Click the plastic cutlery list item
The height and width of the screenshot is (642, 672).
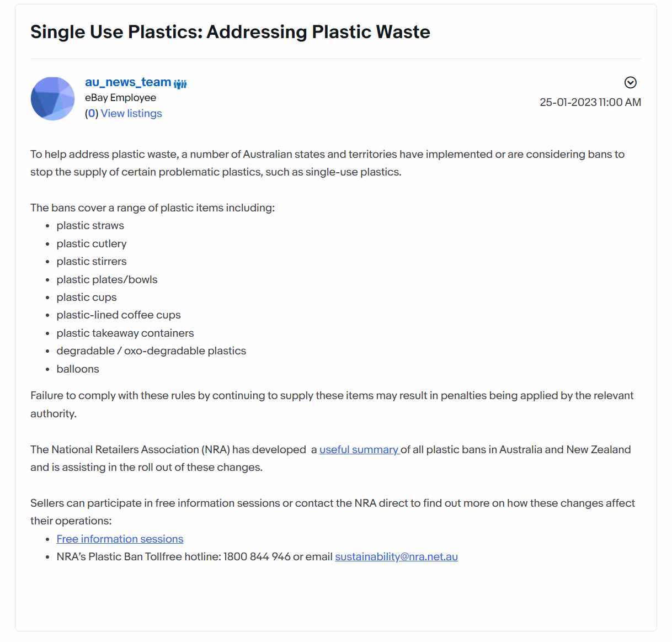click(92, 243)
